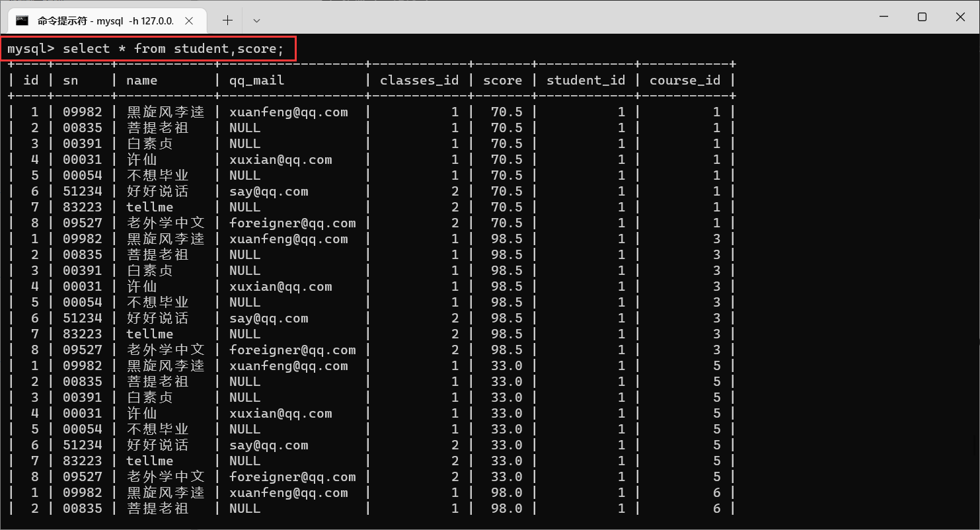980x530 pixels.
Task: Click 许仙 in the 98.5 score row
Action: click(x=142, y=286)
